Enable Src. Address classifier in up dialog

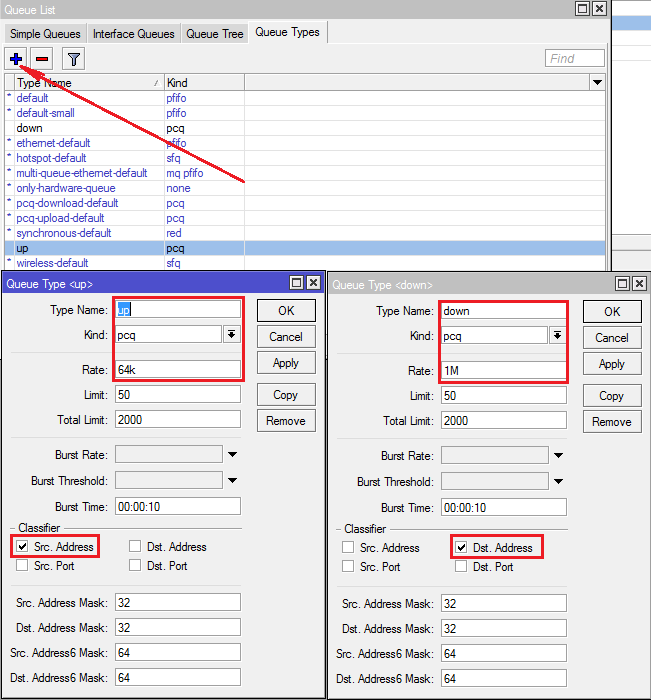coord(22,547)
